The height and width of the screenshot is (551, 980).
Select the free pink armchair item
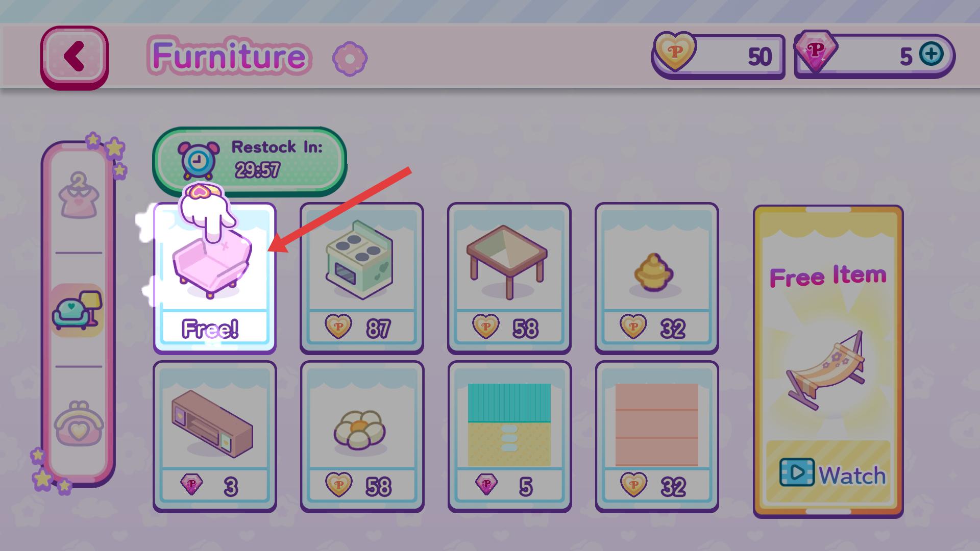click(214, 278)
